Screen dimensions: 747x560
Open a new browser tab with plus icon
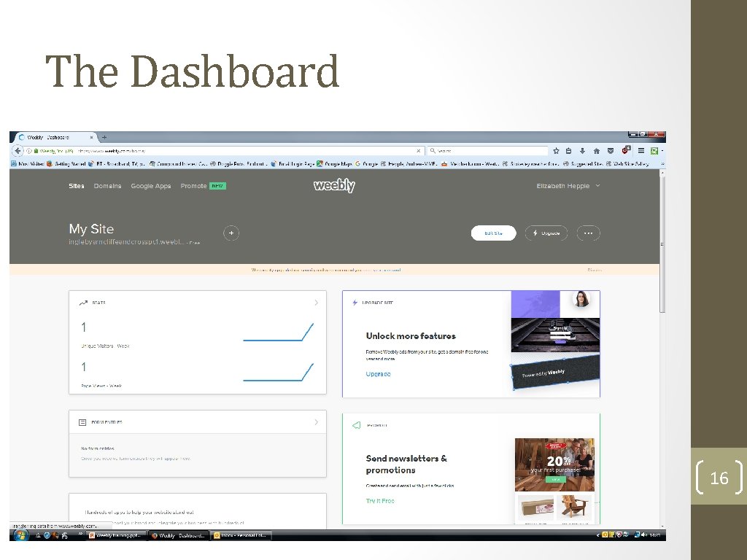point(104,137)
